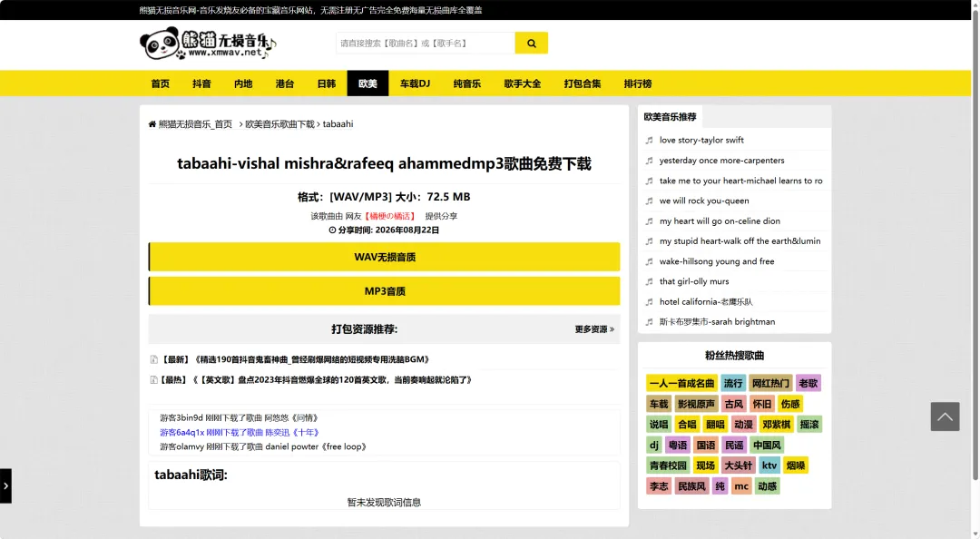Select the dj tag
Screen dimensions: 980x539
point(653,446)
